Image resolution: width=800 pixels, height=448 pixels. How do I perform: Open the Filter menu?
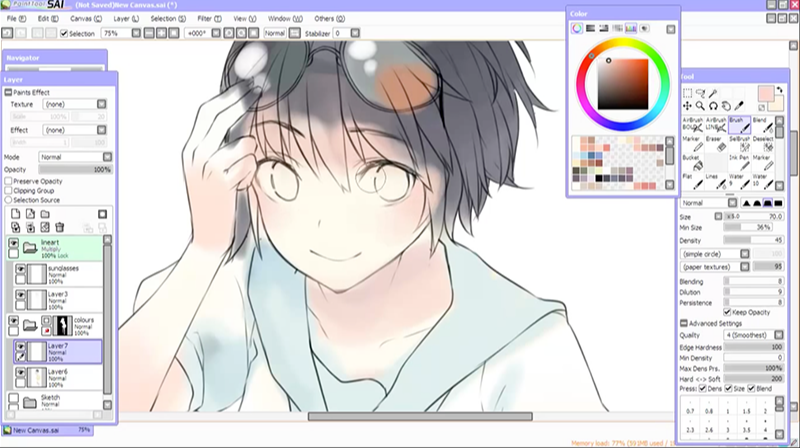pyautogui.click(x=209, y=19)
